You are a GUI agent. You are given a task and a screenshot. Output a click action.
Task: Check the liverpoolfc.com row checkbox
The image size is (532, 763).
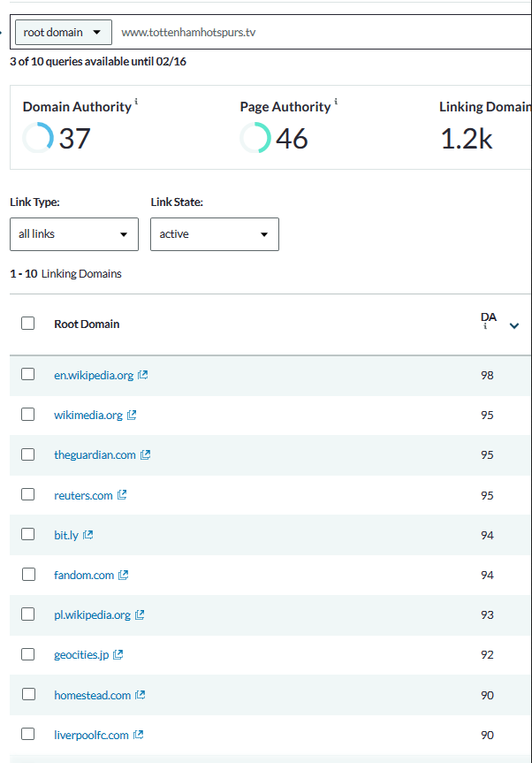[27, 734]
